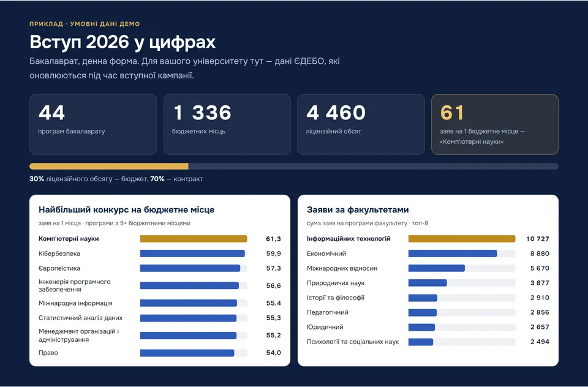Click the 'Економічний' faculty label

click(326, 254)
